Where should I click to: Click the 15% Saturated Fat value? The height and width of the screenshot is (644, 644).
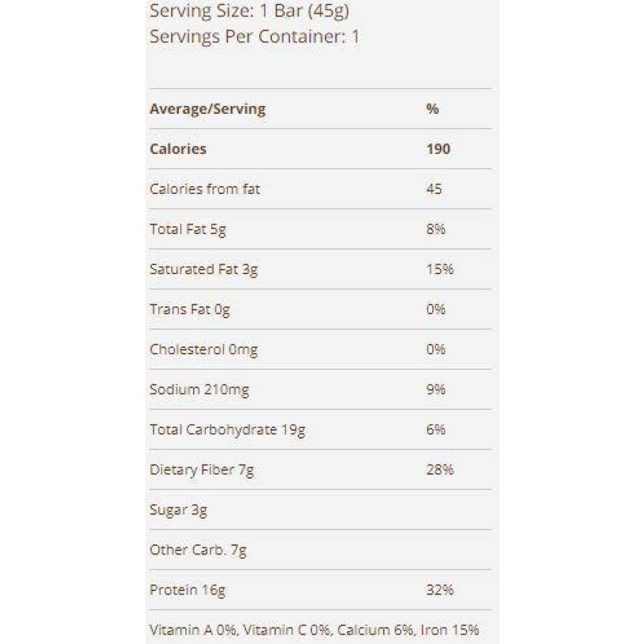click(x=439, y=269)
